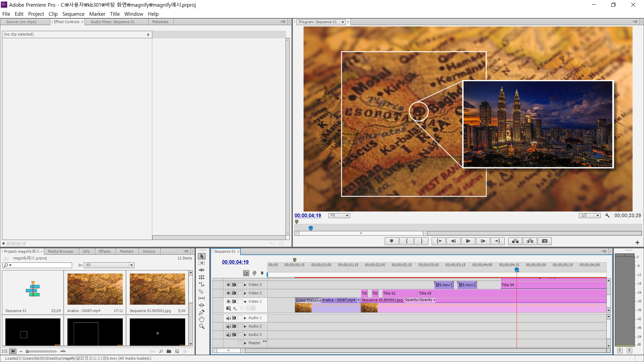Screen dimensions: 644x362
Task: Select the Arabia - 30087.mp4 thumbnail
Action: [x=95, y=289]
